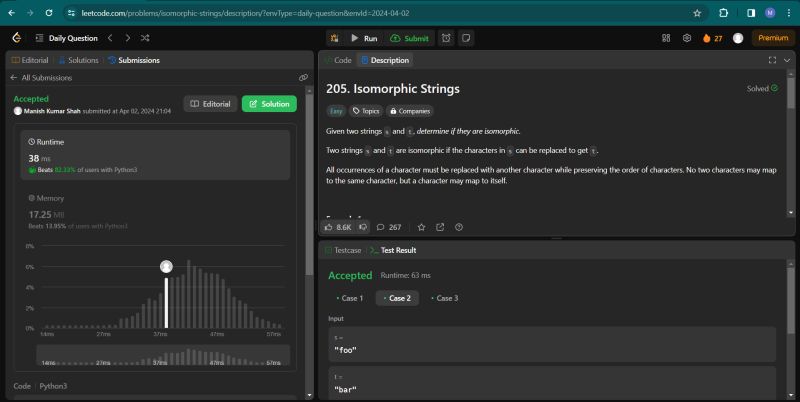800x402 pixels.
Task: Open the Chrome three-dot menu
Action: pyautogui.click(x=789, y=13)
